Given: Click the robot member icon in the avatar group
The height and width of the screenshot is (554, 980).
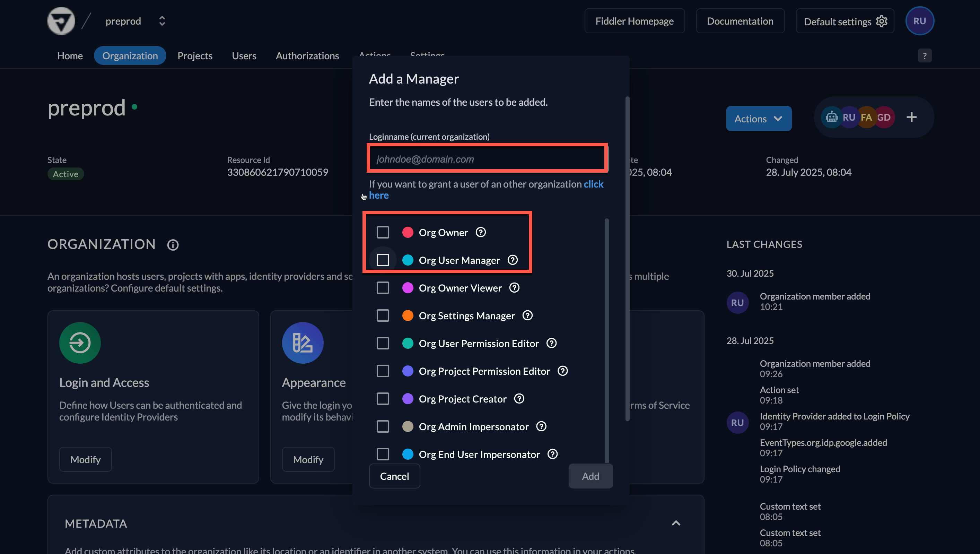Looking at the screenshot, I should 832,117.
